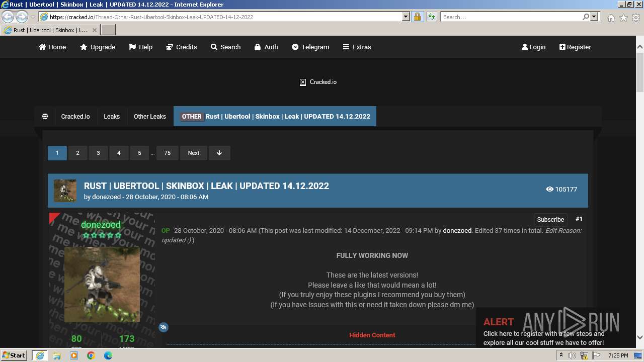This screenshot has height=362, width=644.
Task: Click the globe icon in breadcrumb
Action: [x=45, y=116]
